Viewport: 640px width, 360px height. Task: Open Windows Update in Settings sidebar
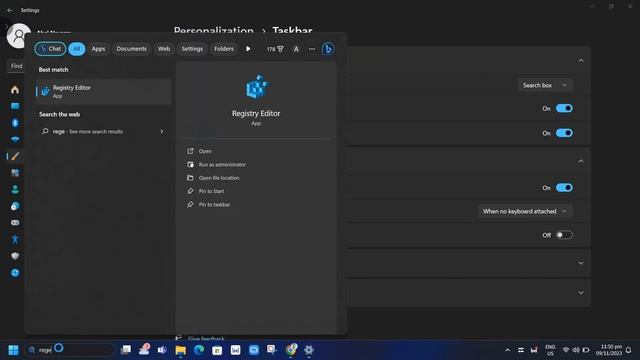click(15, 273)
